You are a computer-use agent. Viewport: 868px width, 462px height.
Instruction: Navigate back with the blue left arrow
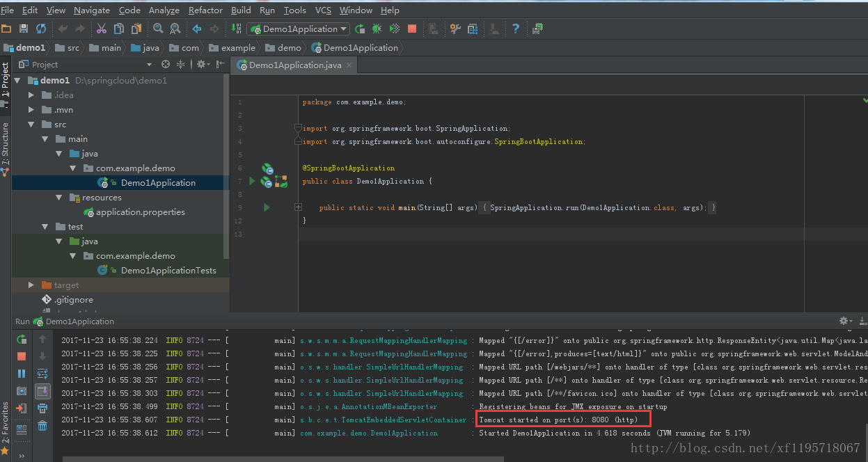tap(197, 29)
